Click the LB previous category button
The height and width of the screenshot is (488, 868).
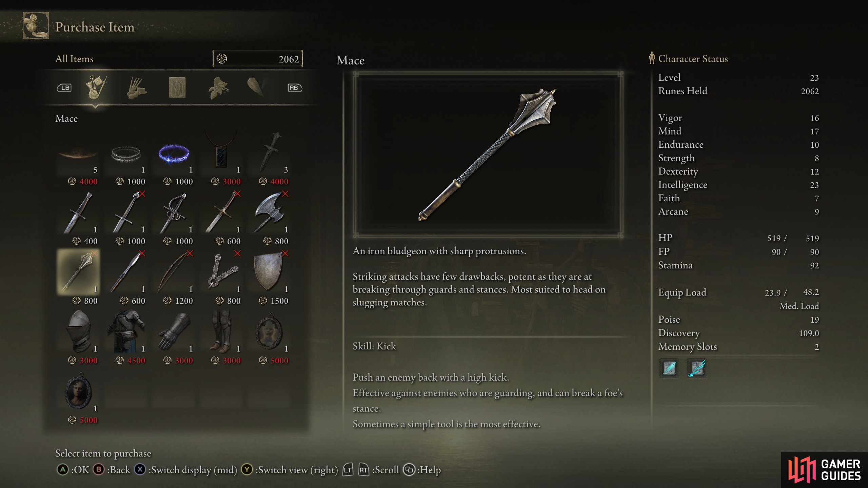click(x=64, y=88)
